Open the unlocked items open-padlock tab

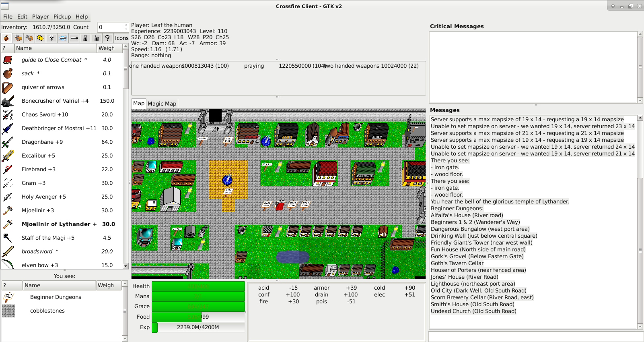[97, 38]
